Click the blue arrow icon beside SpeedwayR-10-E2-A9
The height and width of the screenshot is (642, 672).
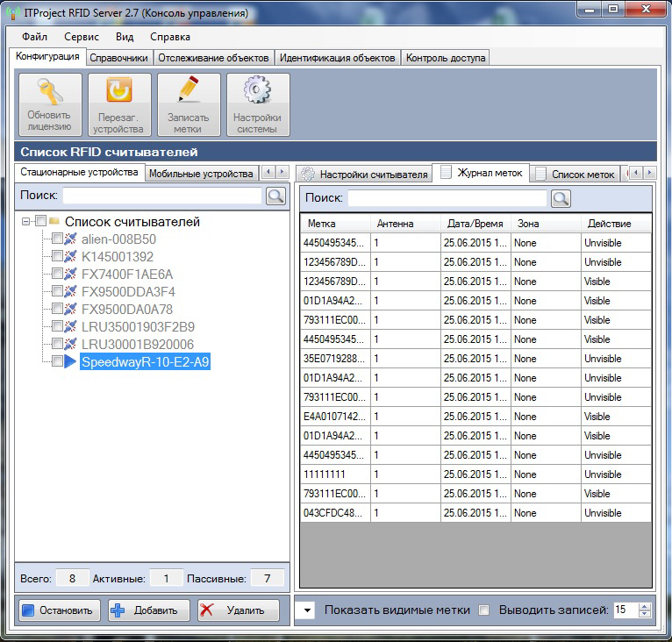[x=71, y=361]
